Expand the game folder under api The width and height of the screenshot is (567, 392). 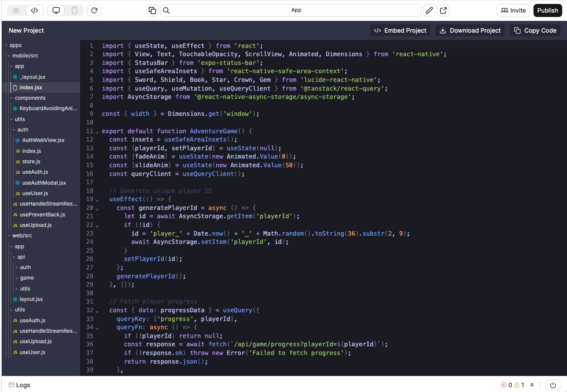coord(27,278)
